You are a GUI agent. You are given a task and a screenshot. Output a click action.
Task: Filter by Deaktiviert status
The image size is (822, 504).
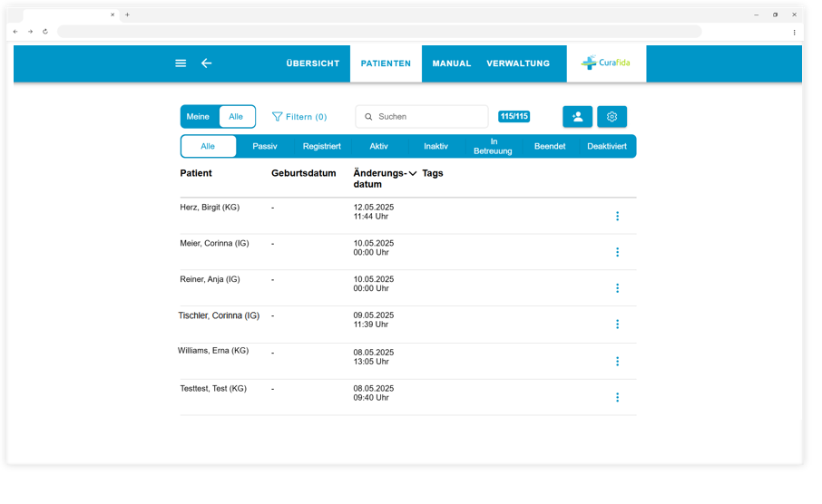click(x=607, y=146)
